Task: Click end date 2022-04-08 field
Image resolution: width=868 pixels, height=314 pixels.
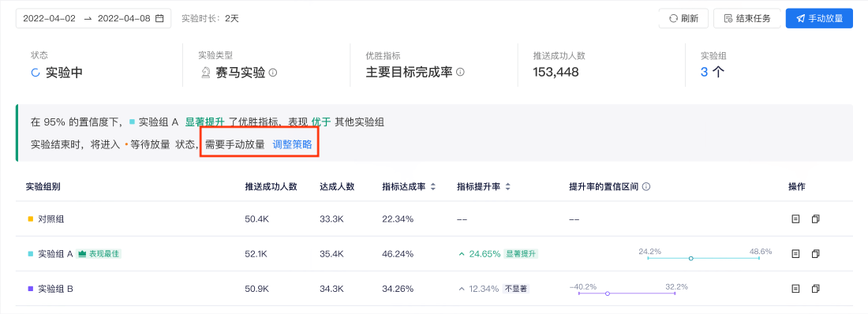Action: 124,18
